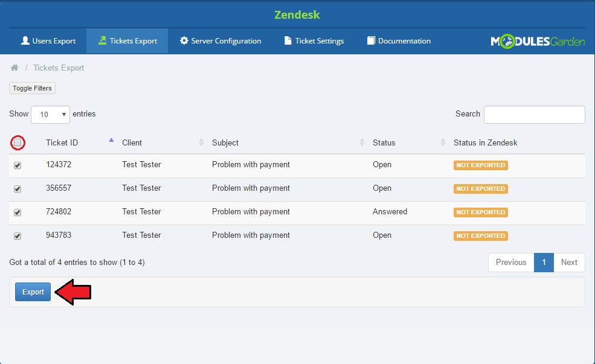Sort by Subject column
This screenshot has height=364, width=595.
click(x=225, y=142)
